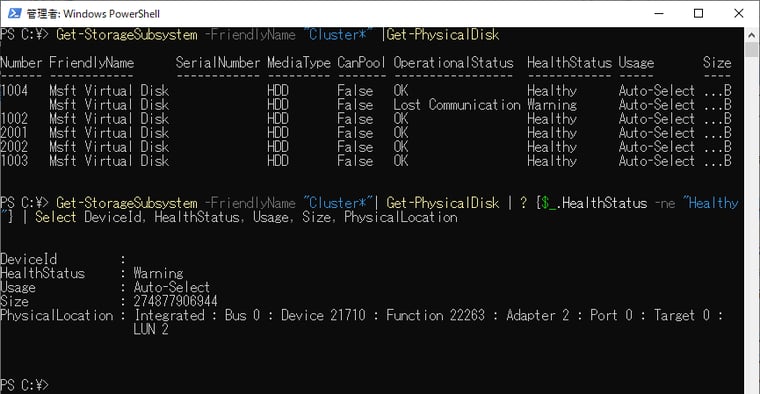Viewport: 760px width, 394px height.
Task: Click the Warning value in table row
Action: tap(552, 105)
